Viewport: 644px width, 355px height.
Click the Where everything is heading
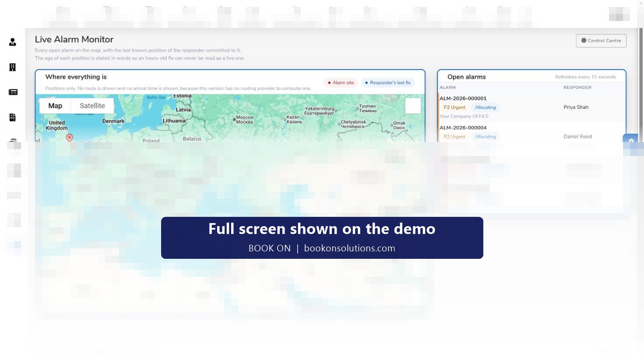point(76,77)
